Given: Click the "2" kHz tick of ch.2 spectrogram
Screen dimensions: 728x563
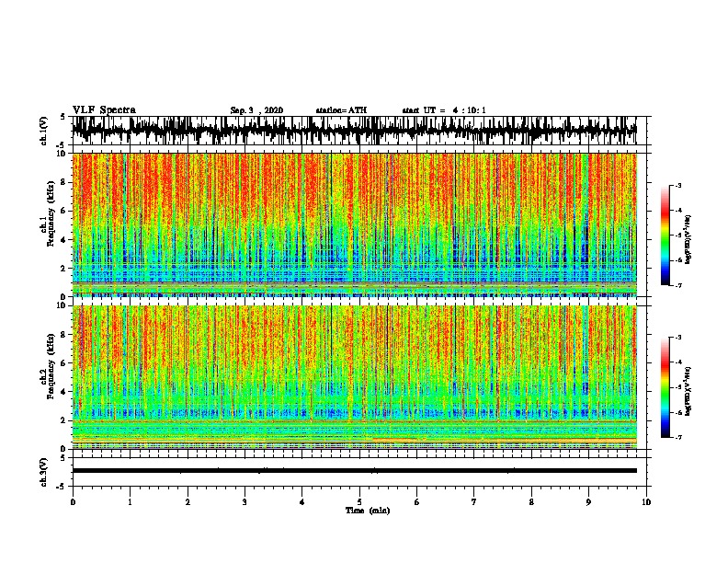Looking at the screenshot, I should tap(64, 420).
